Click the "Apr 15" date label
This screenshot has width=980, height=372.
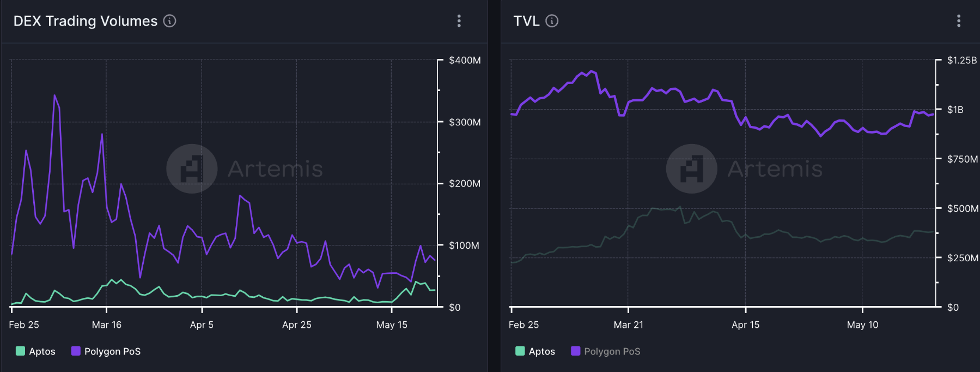point(745,325)
